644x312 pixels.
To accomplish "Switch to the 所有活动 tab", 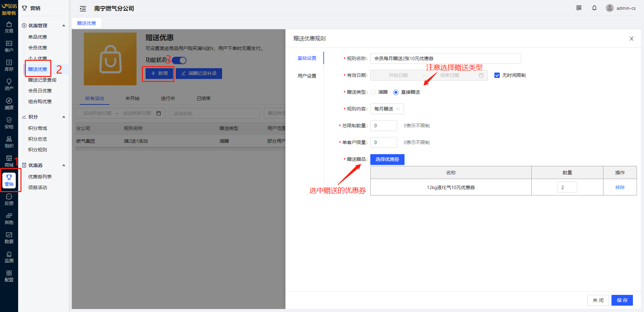I will click(x=95, y=98).
